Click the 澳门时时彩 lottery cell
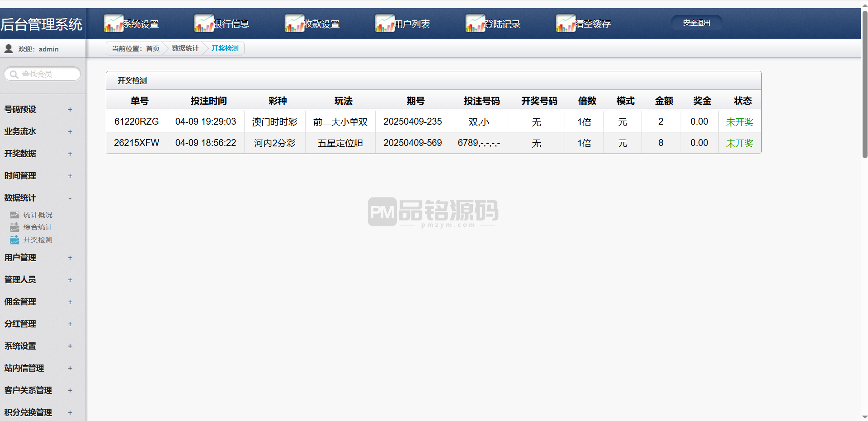The height and width of the screenshot is (421, 868). click(275, 122)
